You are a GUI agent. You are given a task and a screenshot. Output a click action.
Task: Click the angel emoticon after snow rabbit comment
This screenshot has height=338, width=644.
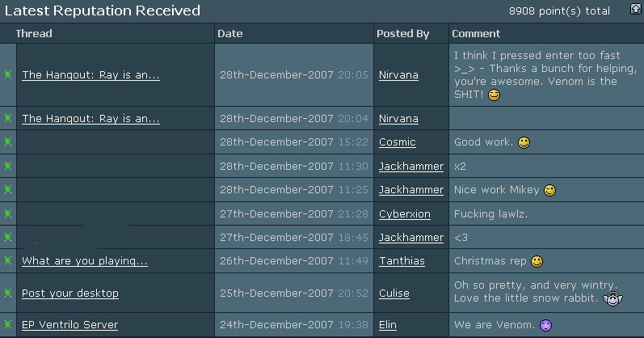point(612,298)
